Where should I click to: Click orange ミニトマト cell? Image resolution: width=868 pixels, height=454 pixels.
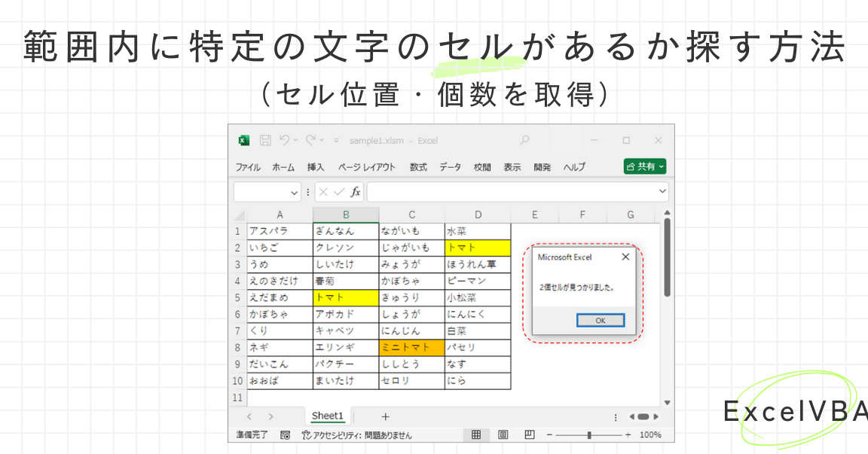(x=412, y=347)
